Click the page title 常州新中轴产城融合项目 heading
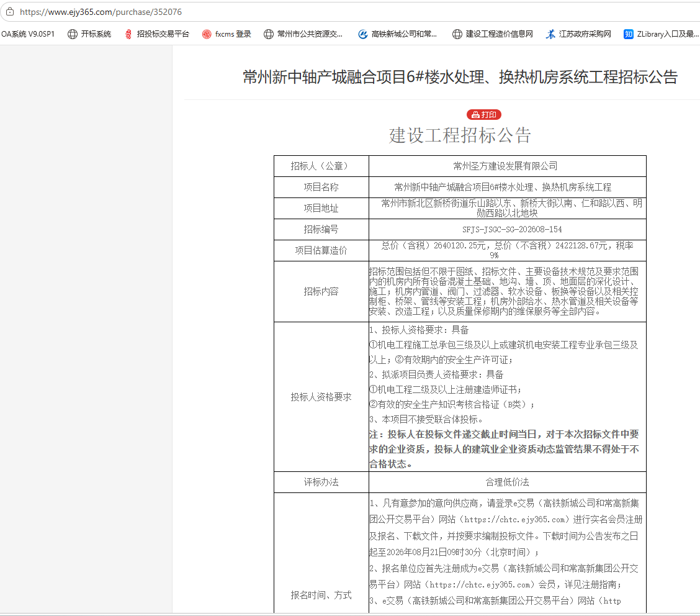The width and height of the screenshot is (700, 616). (460, 77)
